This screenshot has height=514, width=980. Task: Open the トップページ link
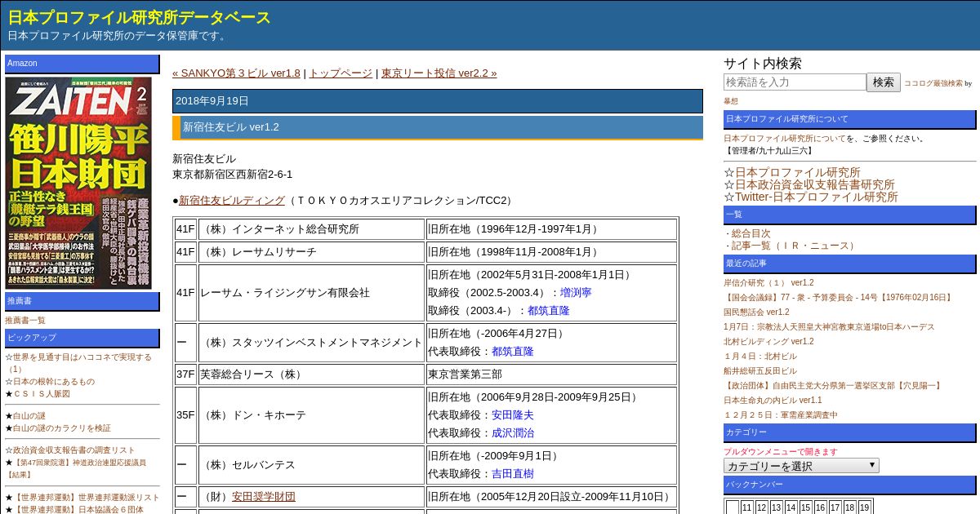pos(341,73)
